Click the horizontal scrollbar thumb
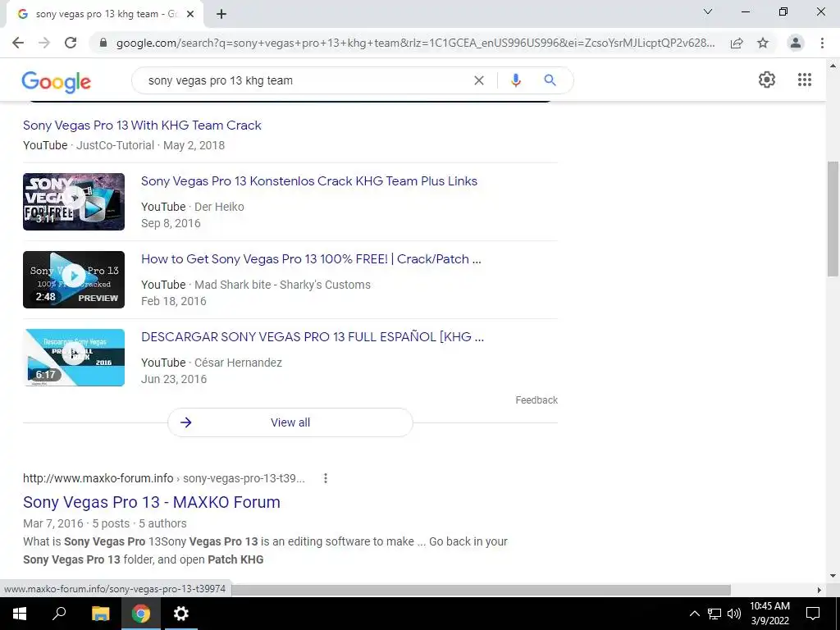This screenshot has height=630, width=840. [x=481, y=590]
